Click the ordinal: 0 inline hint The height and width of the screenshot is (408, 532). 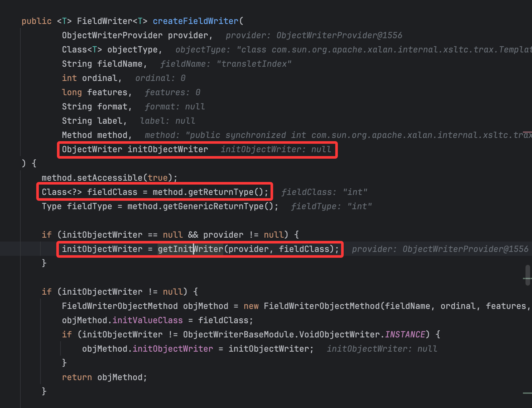click(160, 78)
